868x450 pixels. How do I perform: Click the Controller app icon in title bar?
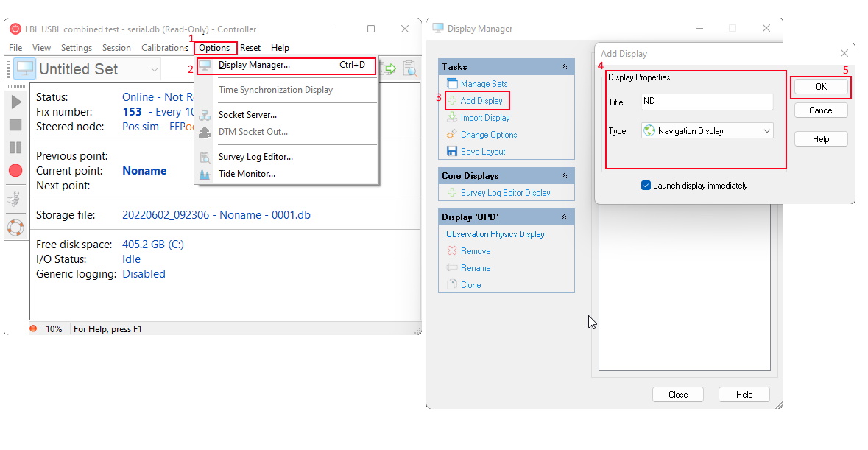15,29
